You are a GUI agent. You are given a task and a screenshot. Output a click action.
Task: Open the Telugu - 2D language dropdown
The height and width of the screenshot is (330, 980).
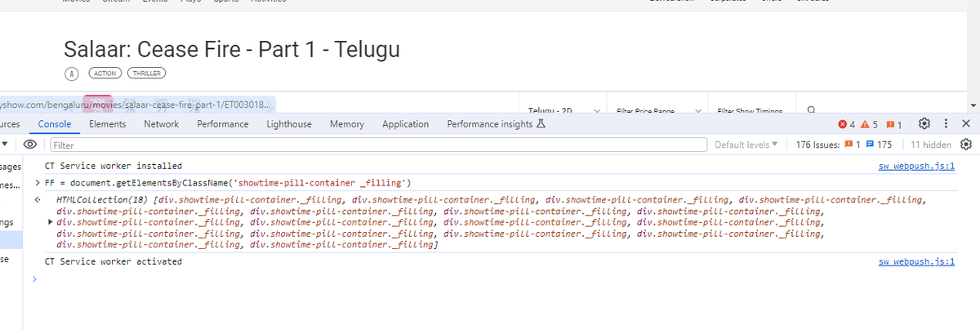coord(564,109)
